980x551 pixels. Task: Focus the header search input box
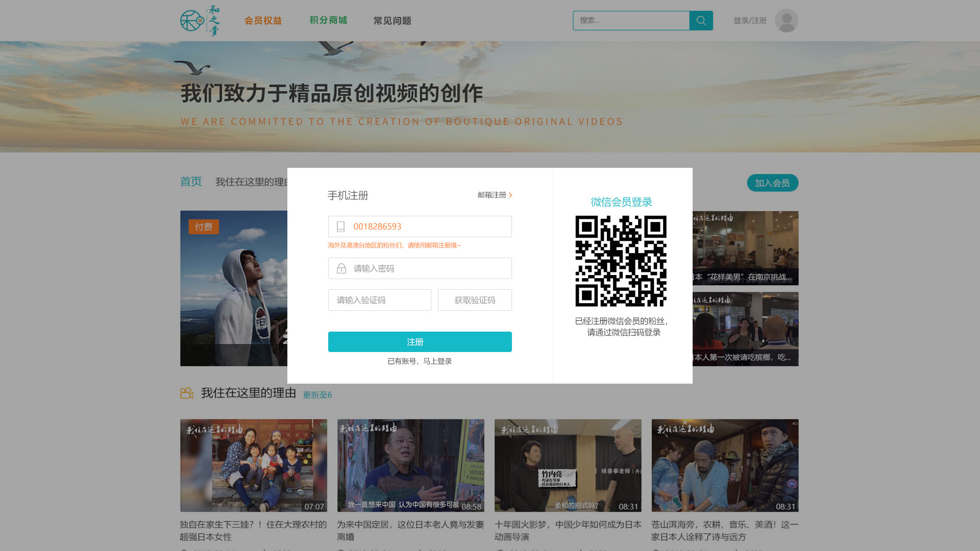pos(631,20)
